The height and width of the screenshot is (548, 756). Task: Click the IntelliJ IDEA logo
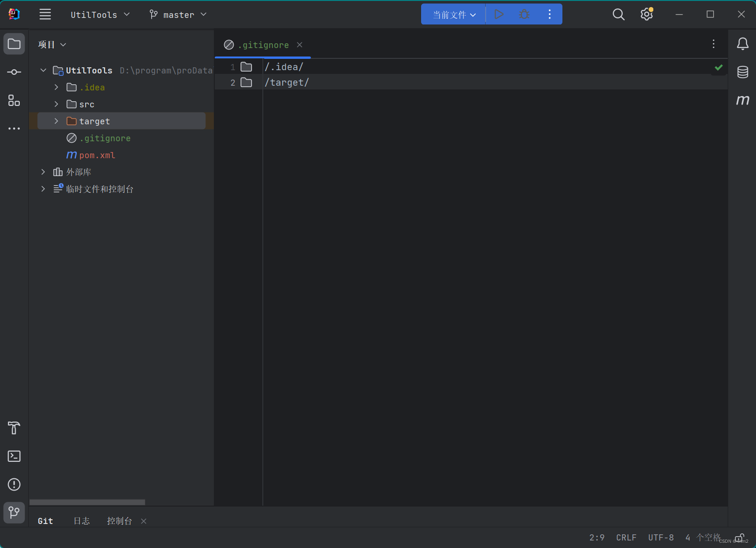14,14
